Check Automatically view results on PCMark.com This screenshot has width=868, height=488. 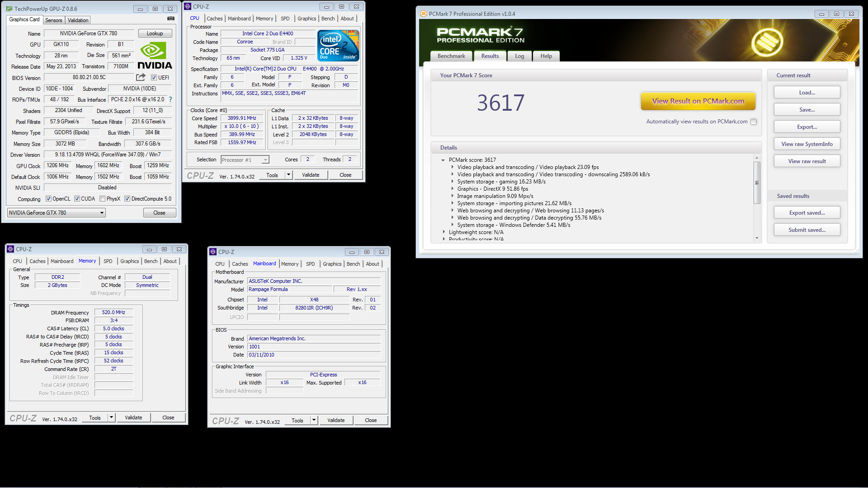click(x=753, y=122)
